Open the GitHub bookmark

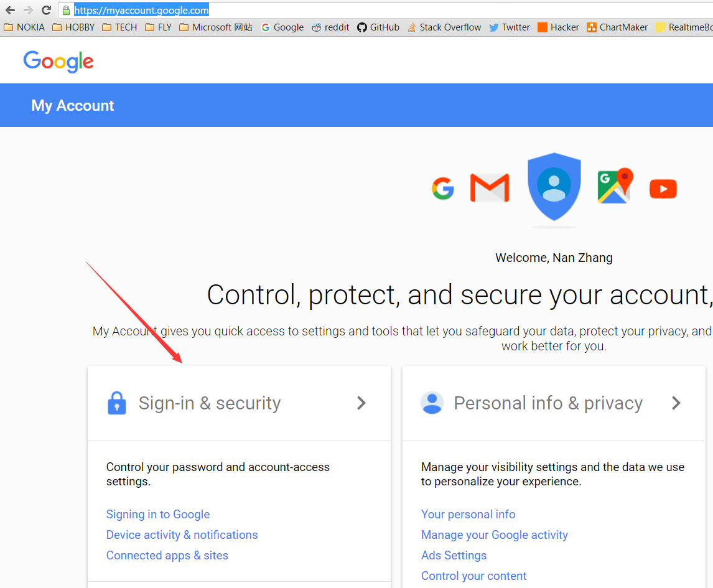pos(378,27)
